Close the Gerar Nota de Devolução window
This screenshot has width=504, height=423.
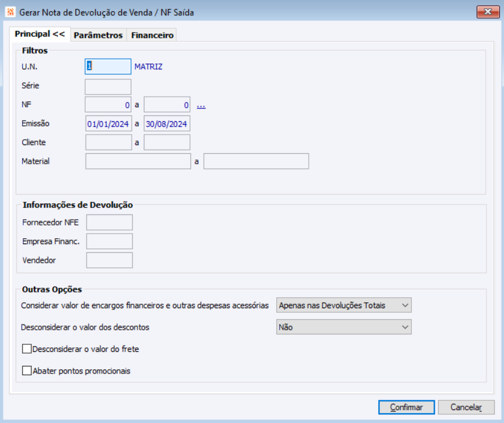tap(488, 12)
